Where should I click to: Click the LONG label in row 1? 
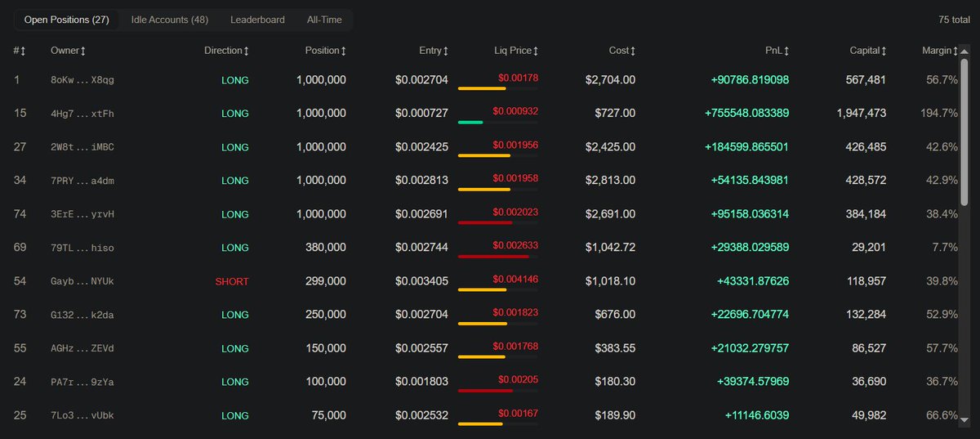[x=235, y=80]
